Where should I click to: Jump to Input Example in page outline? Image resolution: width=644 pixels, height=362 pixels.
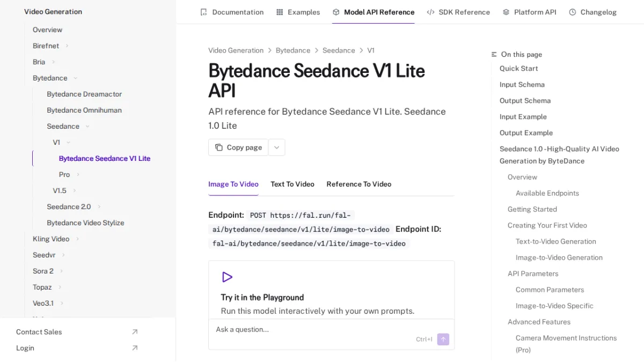click(x=523, y=116)
